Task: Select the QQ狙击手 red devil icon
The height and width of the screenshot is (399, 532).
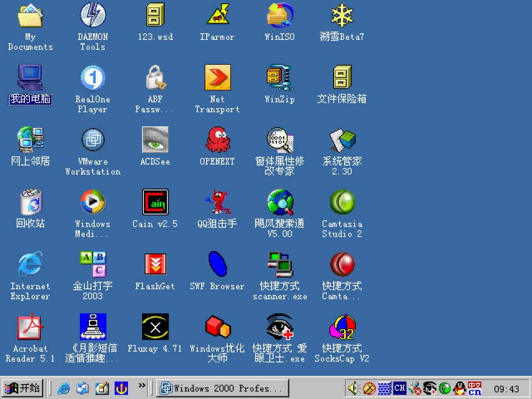Action: click(217, 202)
